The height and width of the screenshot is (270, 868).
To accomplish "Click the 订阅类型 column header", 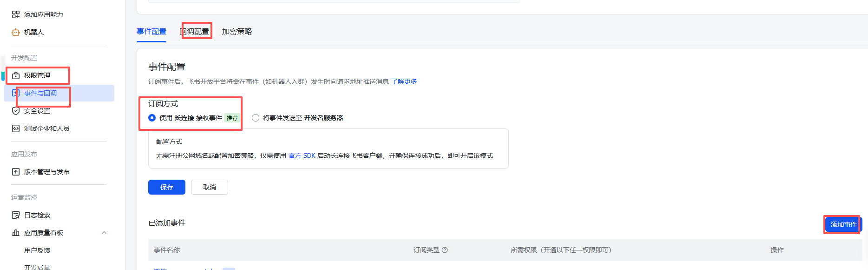I will [x=427, y=250].
